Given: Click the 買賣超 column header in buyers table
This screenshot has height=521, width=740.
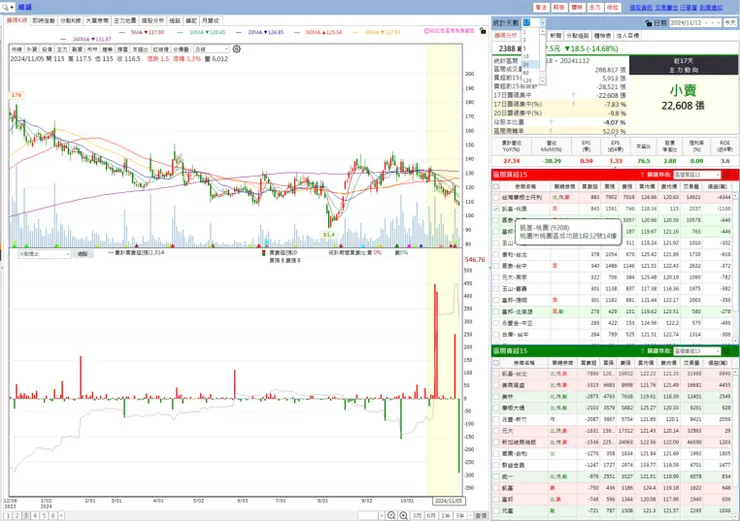Looking at the screenshot, I should pyautogui.click(x=589, y=186).
